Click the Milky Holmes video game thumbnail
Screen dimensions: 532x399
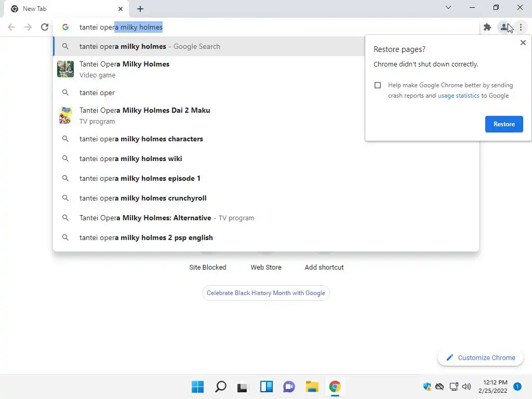pyautogui.click(x=65, y=69)
